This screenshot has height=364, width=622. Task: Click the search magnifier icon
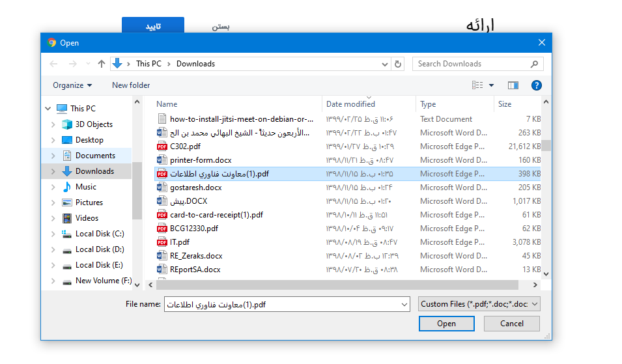coord(535,64)
